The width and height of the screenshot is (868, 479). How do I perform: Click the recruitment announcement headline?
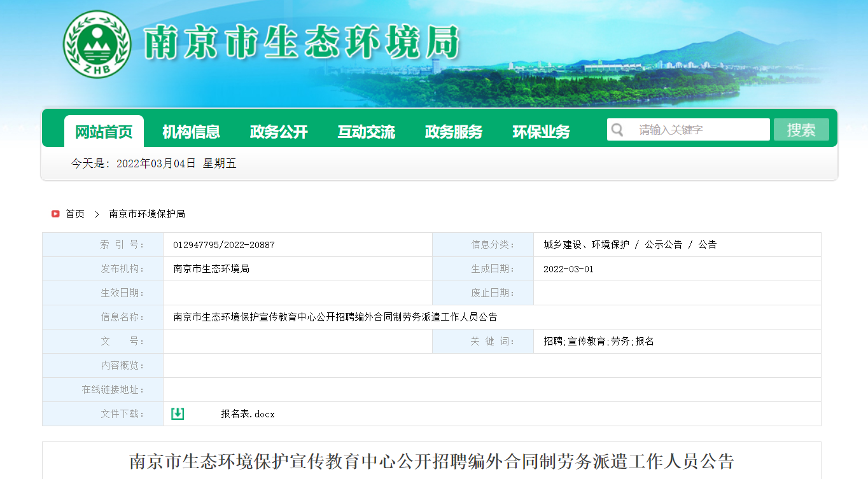[431, 461]
